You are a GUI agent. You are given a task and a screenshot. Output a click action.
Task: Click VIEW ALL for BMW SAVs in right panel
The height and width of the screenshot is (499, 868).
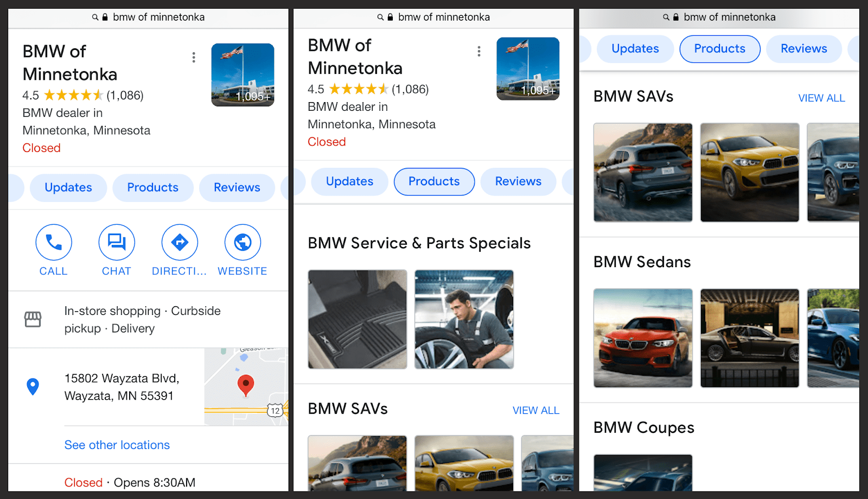[821, 98]
